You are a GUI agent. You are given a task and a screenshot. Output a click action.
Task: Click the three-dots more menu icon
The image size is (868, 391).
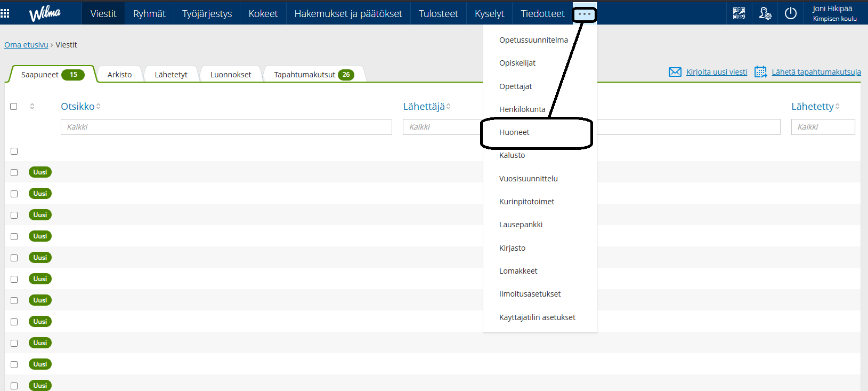click(x=585, y=14)
